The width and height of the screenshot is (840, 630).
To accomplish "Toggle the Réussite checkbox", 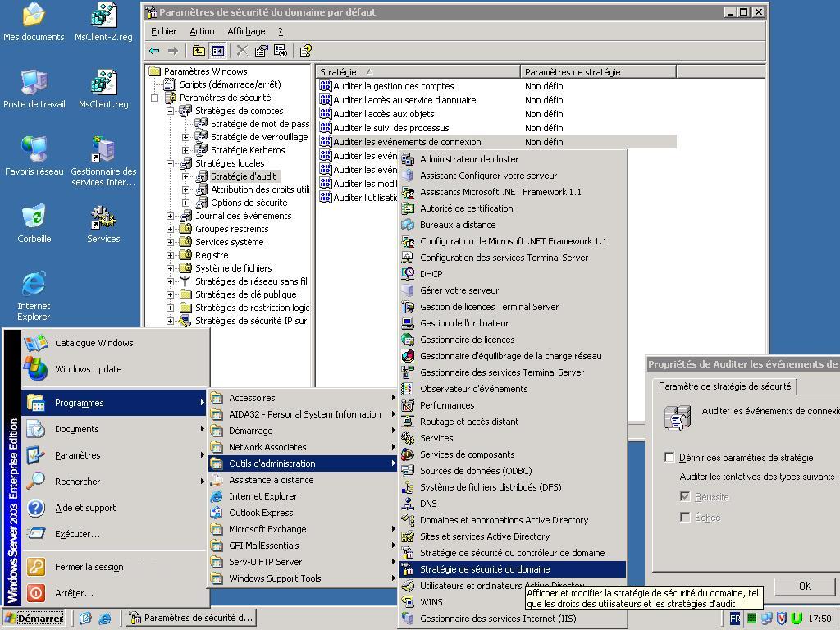I will click(685, 496).
